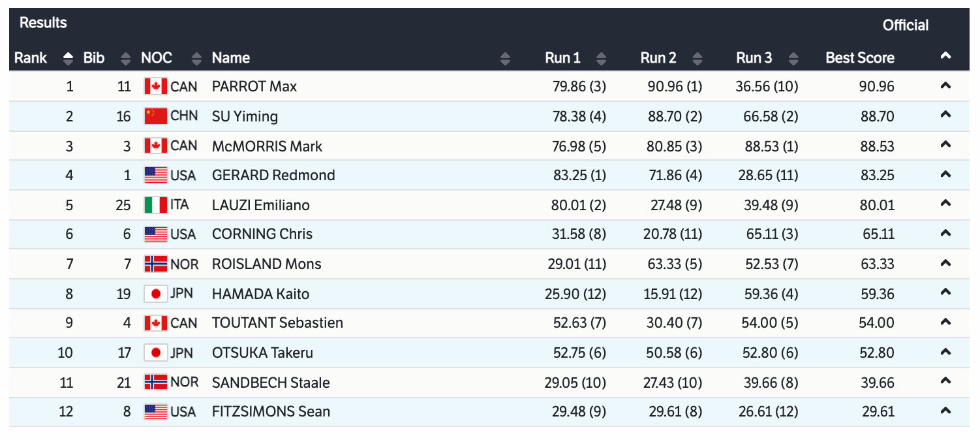This screenshot has width=980, height=440.
Task: Sort by Run 3 sort icon
Action: (793, 59)
